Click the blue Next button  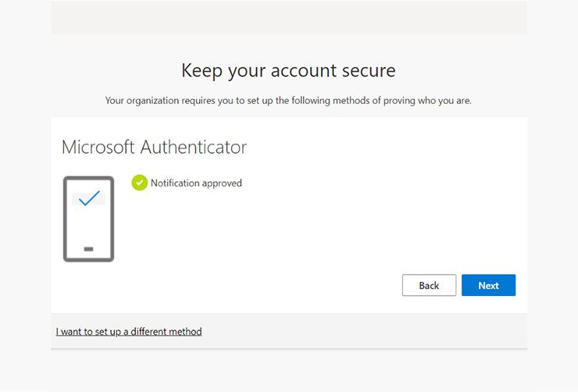[x=488, y=285]
